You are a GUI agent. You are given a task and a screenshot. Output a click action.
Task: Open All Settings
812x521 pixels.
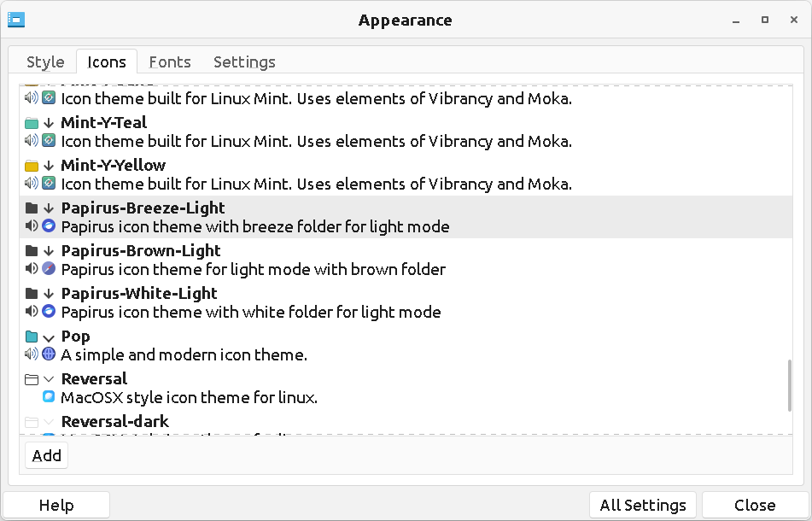coord(643,505)
